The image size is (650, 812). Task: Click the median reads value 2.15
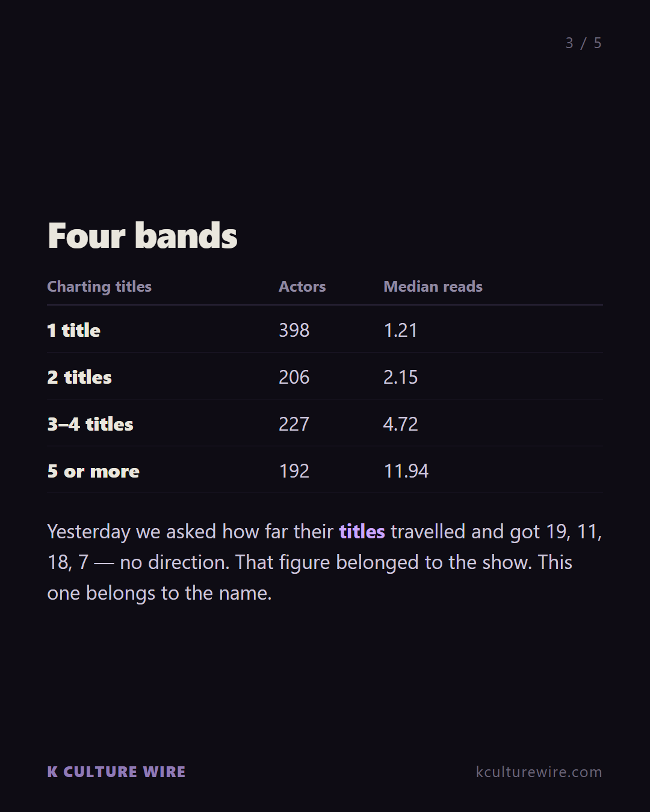coord(400,377)
